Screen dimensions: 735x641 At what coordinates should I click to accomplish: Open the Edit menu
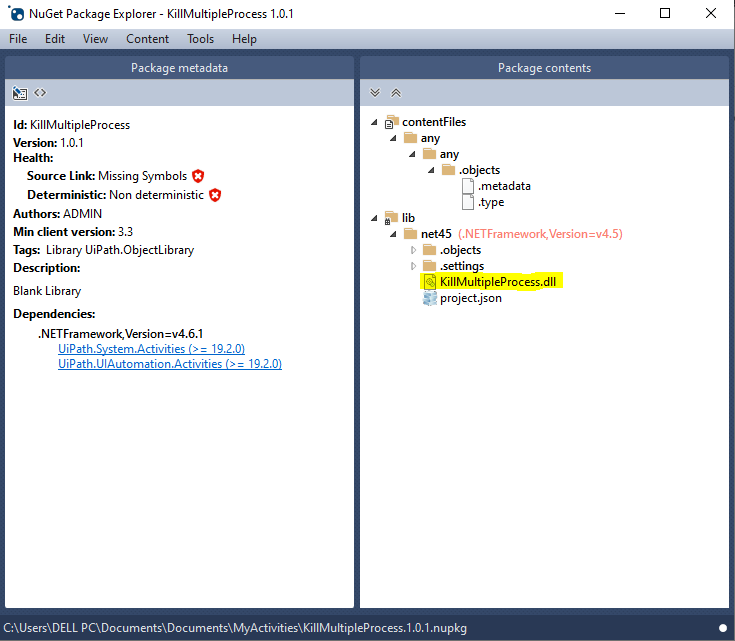55,39
